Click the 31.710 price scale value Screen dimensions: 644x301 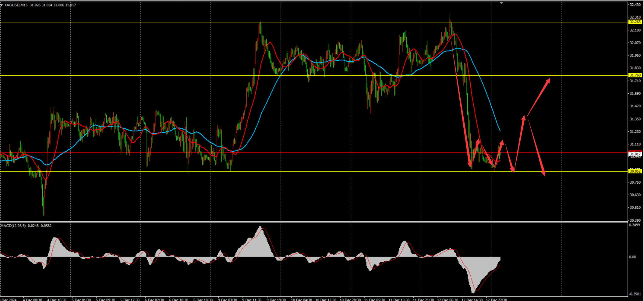(635, 81)
